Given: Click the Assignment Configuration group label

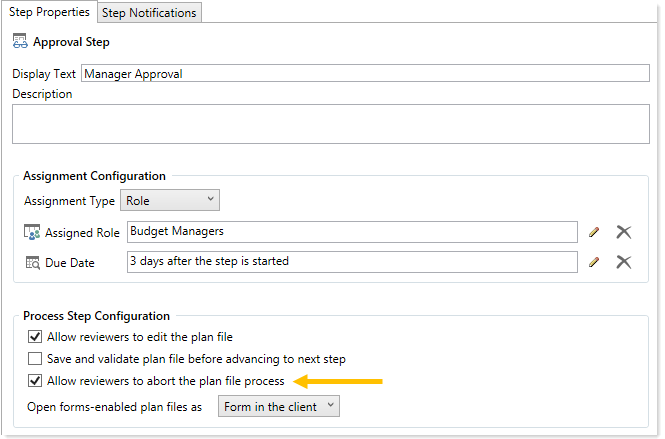Looking at the screenshot, I should (x=94, y=176).
